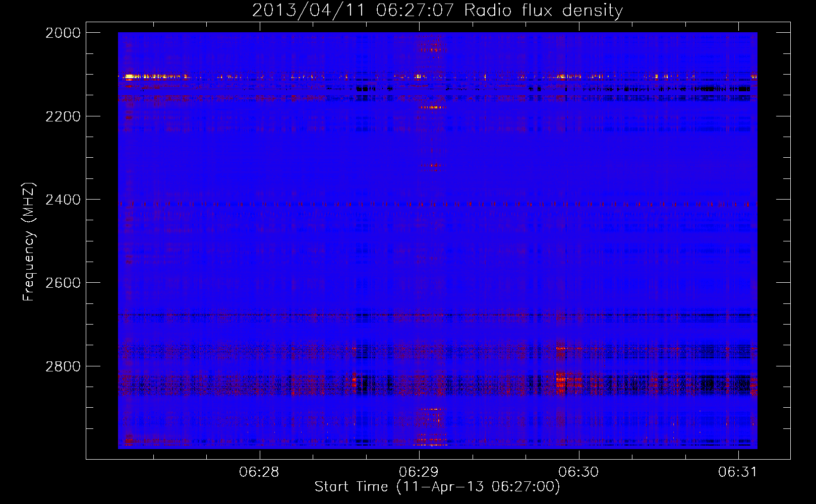Click the 2800 frequency axis label
816x504 pixels.
[x=63, y=366]
